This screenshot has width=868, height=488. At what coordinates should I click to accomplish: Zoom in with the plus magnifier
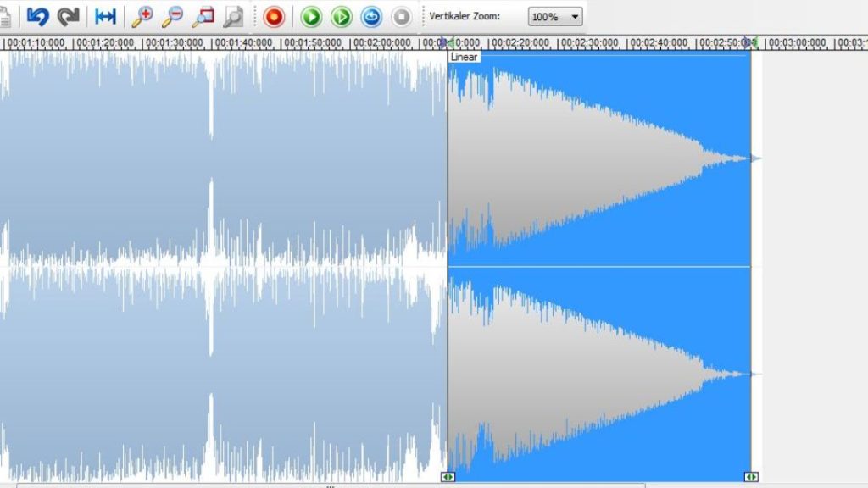click(x=142, y=17)
